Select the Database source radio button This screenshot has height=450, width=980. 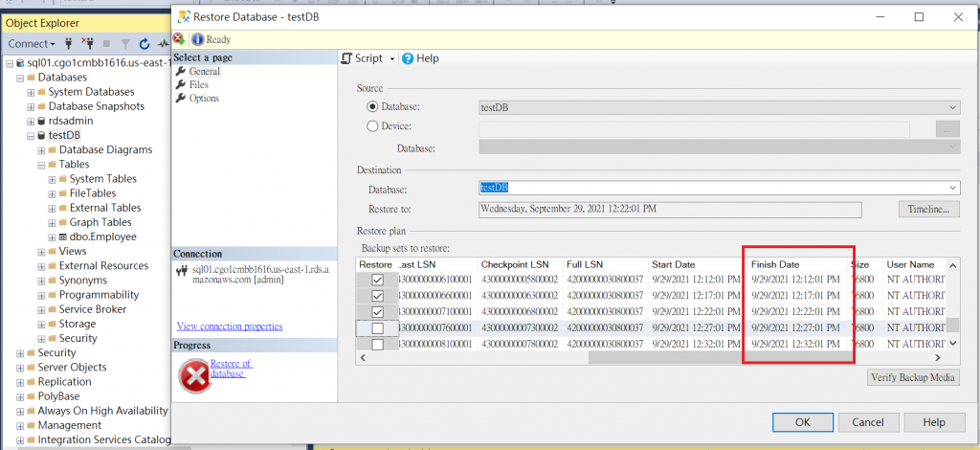[x=373, y=107]
